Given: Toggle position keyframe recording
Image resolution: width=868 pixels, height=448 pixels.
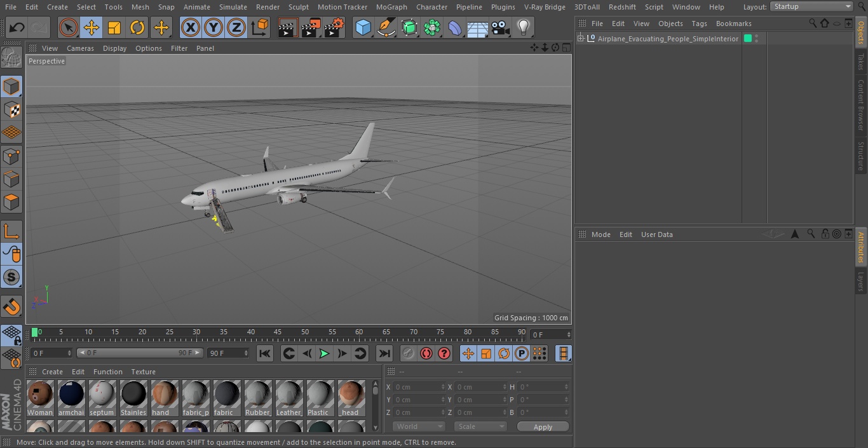Looking at the screenshot, I should (x=468, y=353).
